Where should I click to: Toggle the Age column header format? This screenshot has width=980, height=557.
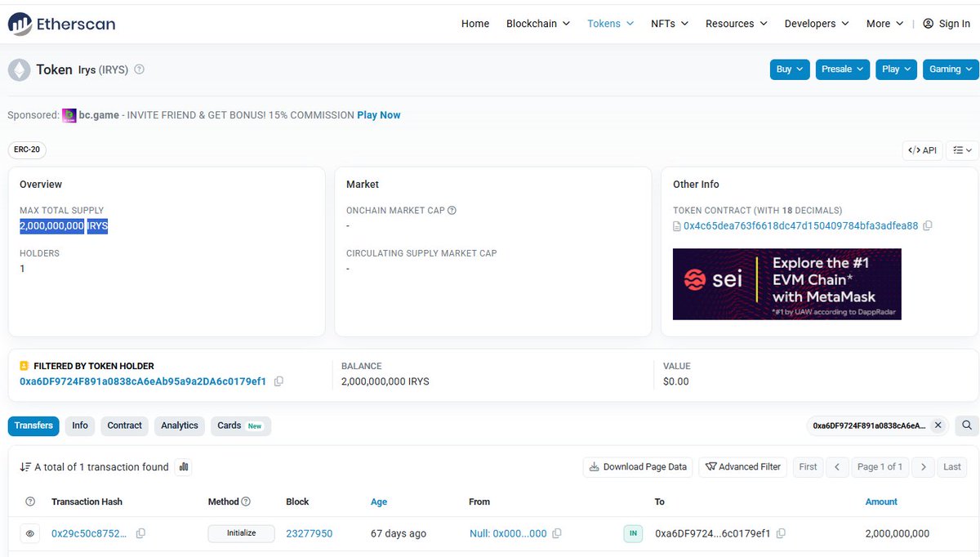[x=379, y=501]
